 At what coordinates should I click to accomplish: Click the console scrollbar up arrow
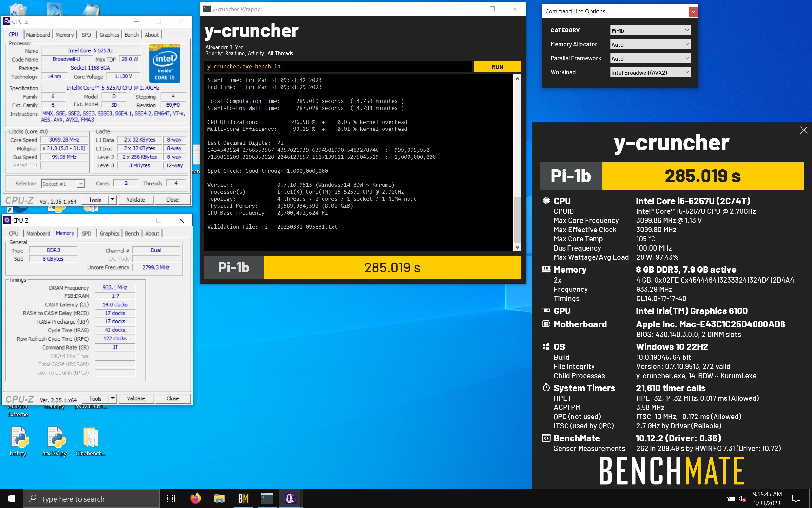pyautogui.click(x=517, y=79)
